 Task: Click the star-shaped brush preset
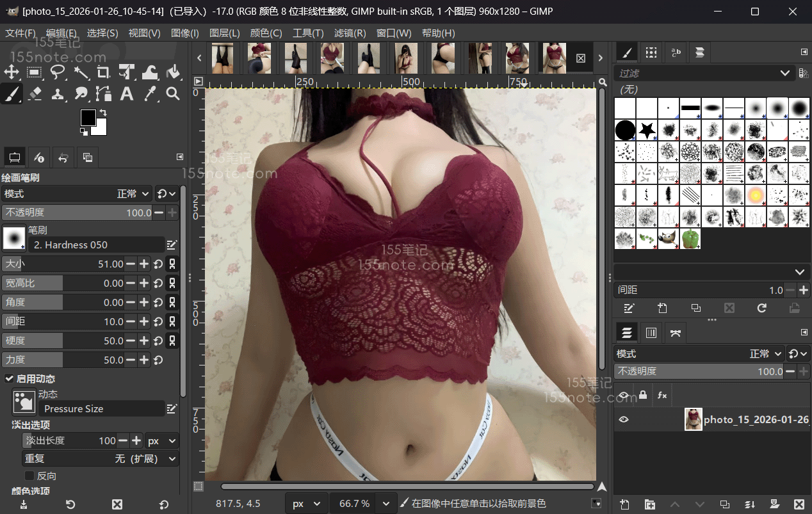tap(647, 131)
